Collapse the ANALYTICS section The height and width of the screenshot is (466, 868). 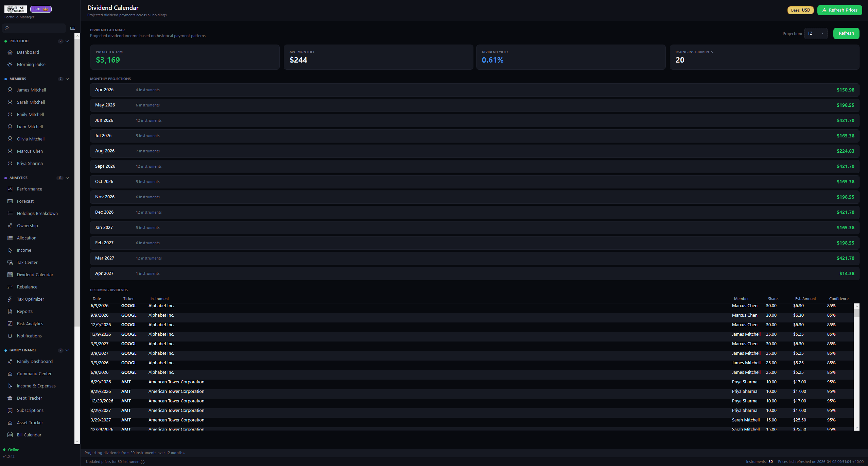coord(67,178)
